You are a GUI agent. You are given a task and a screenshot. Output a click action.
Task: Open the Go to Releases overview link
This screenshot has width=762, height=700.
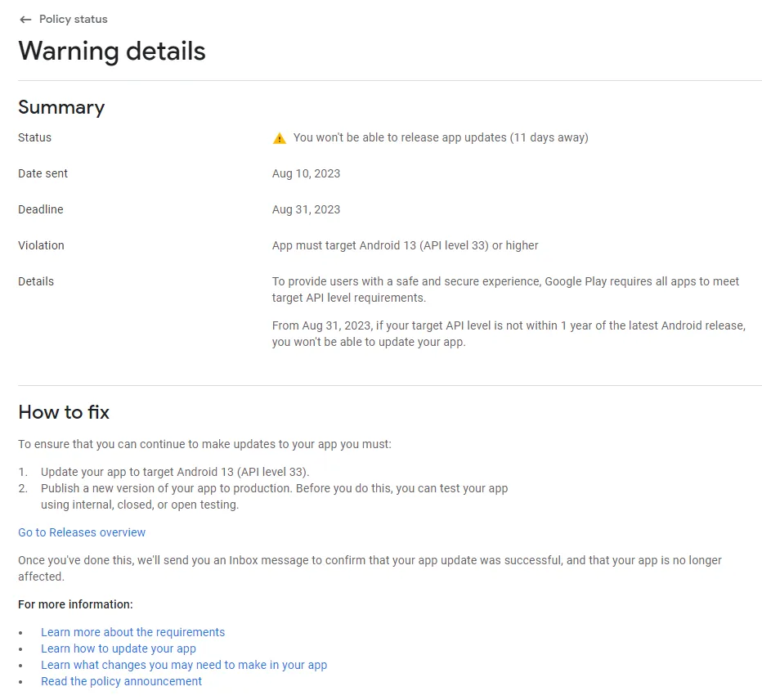[x=82, y=532]
